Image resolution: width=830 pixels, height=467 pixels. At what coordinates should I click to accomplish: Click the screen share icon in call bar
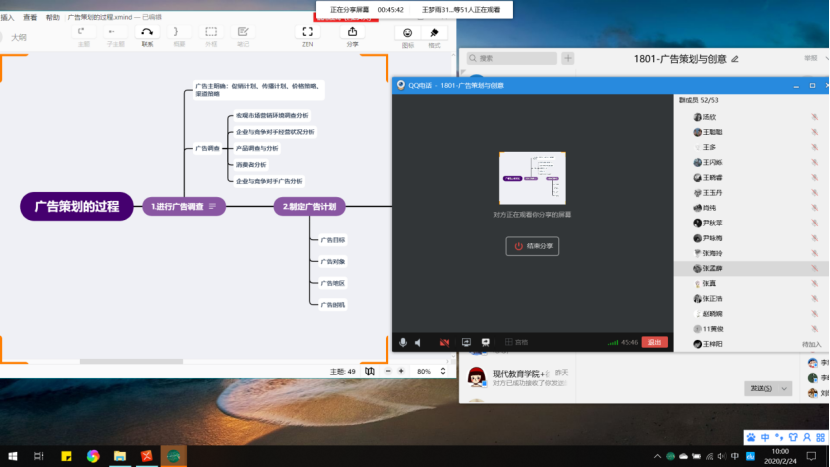coord(466,342)
